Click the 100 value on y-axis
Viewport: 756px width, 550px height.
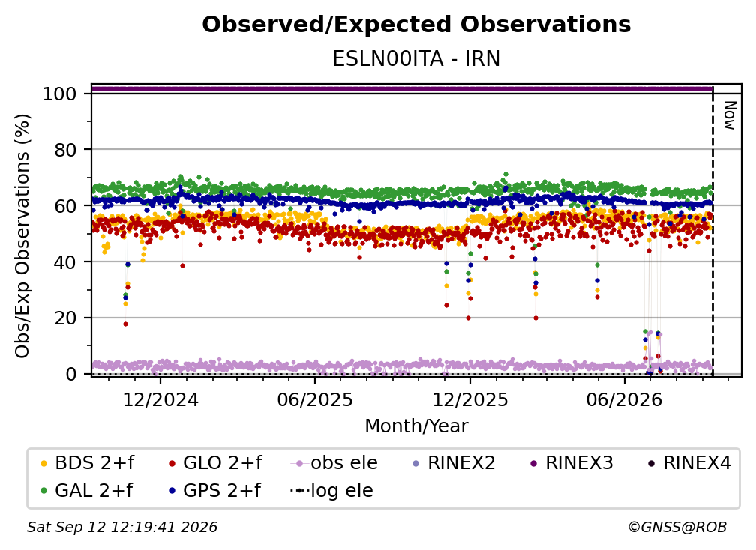60,94
